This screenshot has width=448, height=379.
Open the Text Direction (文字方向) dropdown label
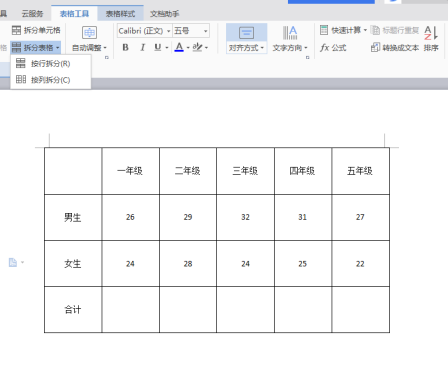290,48
